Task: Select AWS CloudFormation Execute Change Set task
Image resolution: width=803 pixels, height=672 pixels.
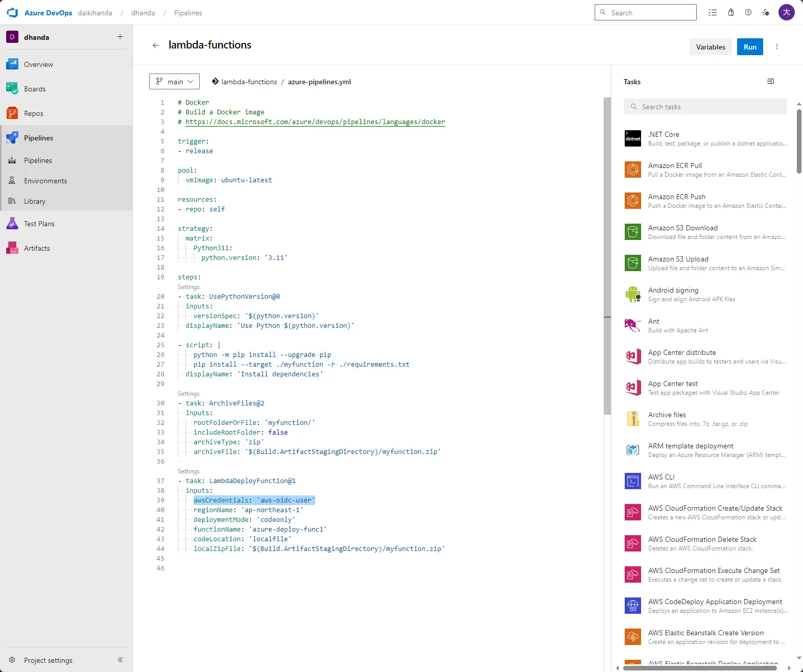Action: point(705,574)
